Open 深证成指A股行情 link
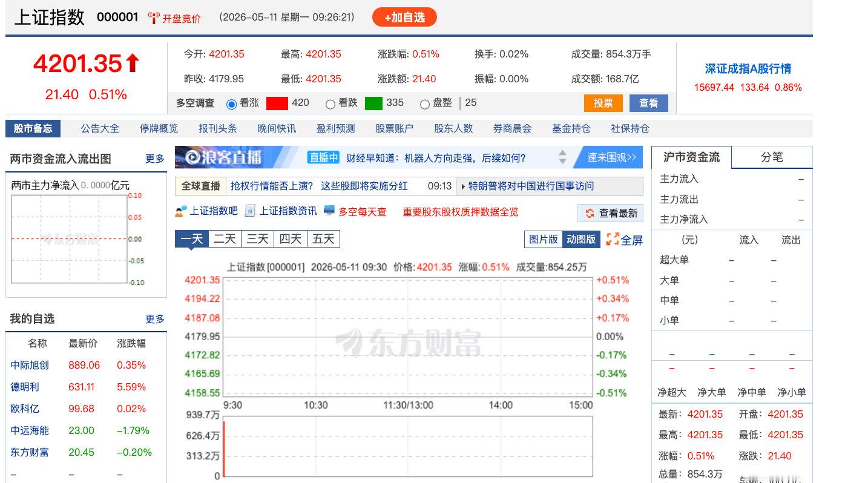The image size is (868, 483). pos(748,69)
